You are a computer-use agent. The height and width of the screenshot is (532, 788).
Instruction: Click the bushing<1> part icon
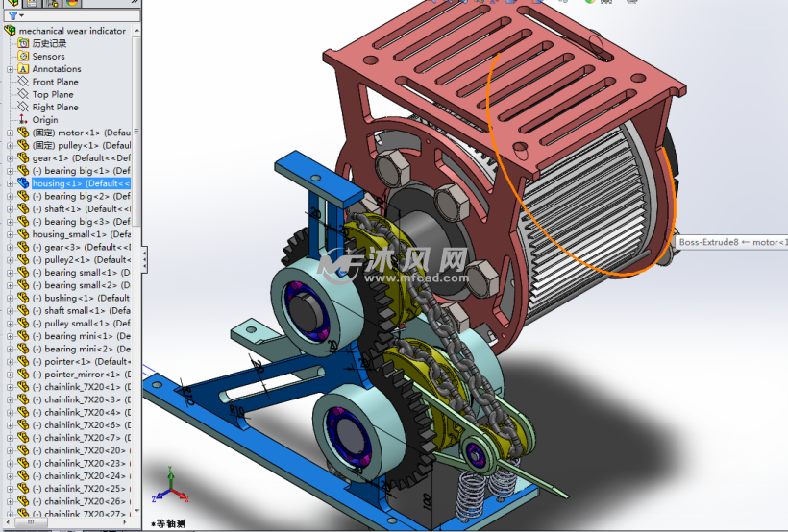(23, 298)
